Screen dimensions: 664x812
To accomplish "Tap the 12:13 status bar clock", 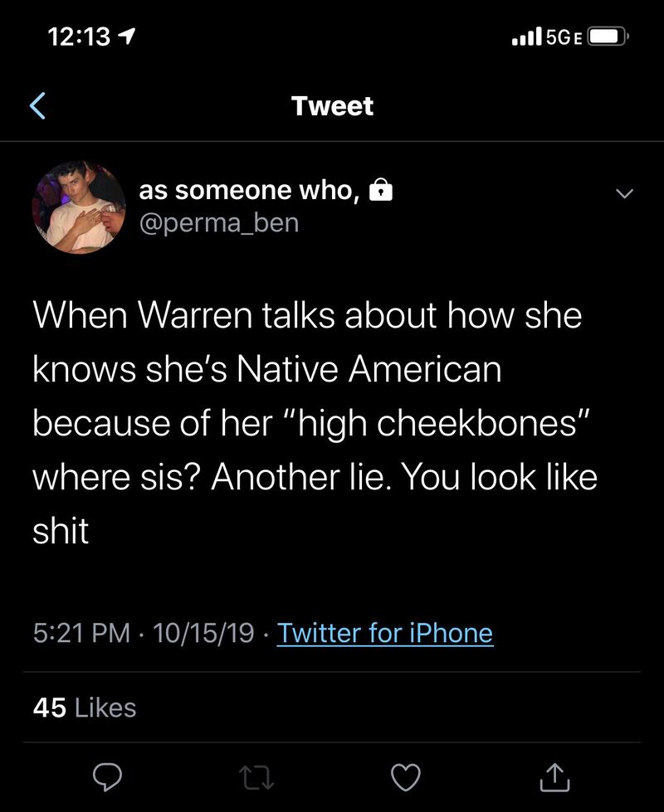I will point(81,36).
